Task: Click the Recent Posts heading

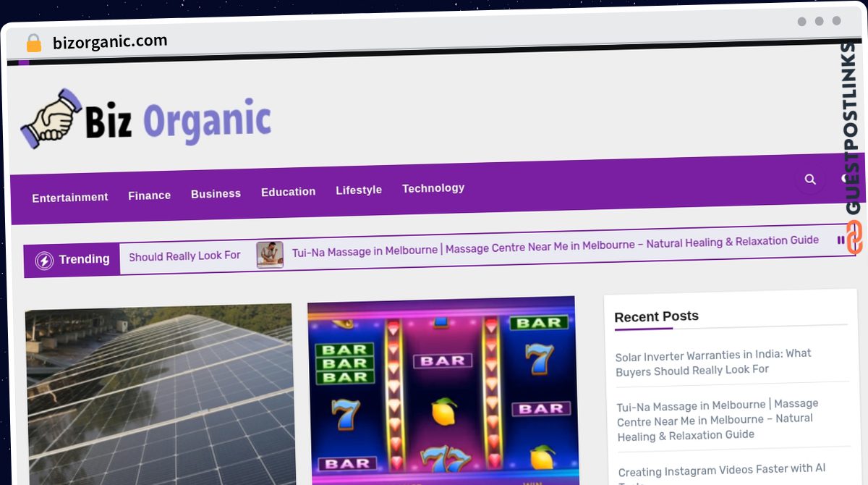Action: click(656, 316)
